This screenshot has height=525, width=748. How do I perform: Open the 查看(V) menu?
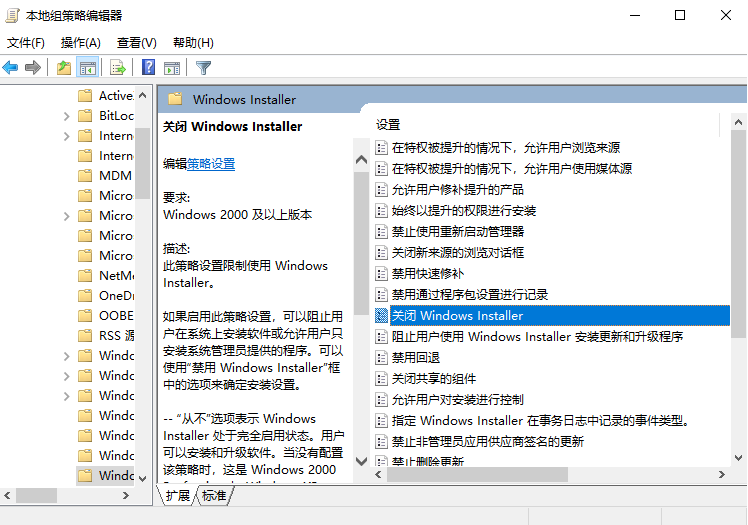click(136, 42)
